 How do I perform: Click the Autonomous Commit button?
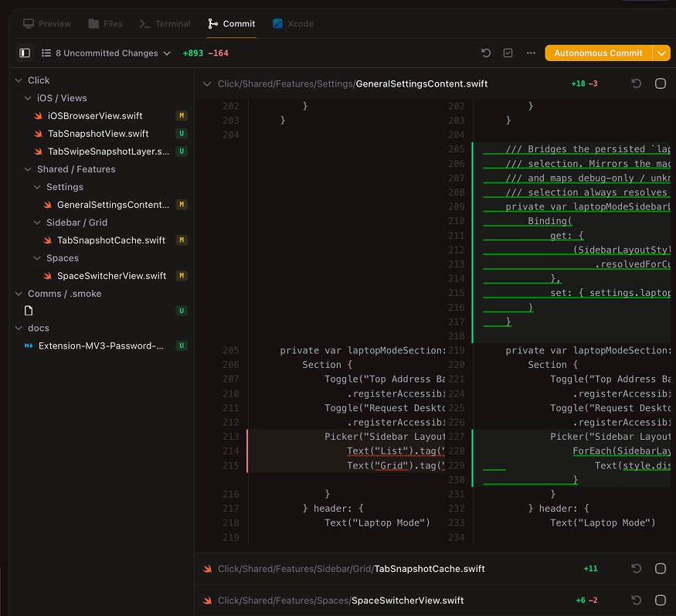598,53
